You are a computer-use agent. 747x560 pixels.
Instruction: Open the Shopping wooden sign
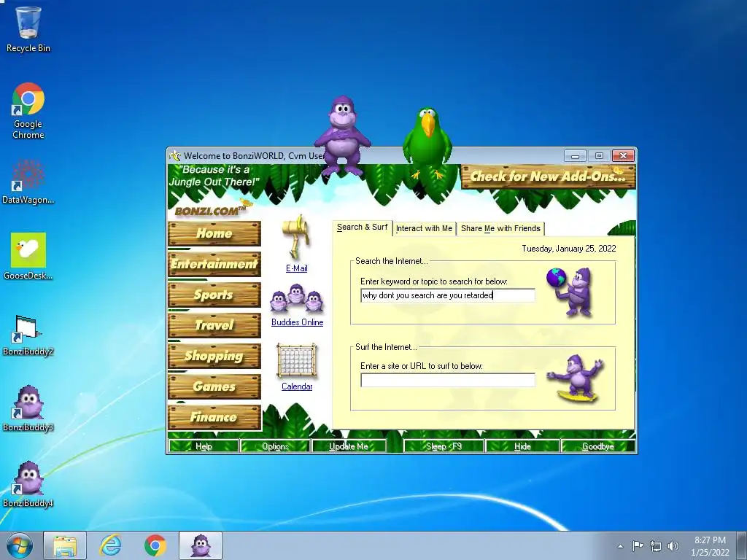[214, 356]
